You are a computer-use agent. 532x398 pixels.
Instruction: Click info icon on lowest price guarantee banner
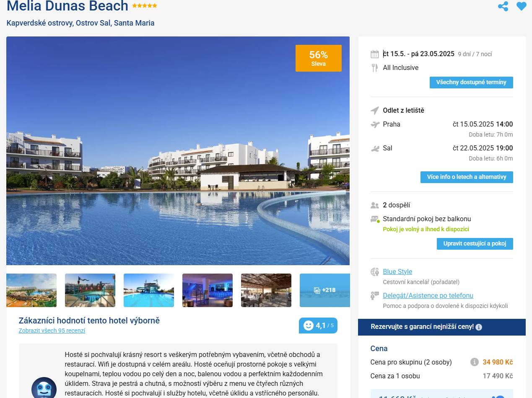click(x=479, y=327)
